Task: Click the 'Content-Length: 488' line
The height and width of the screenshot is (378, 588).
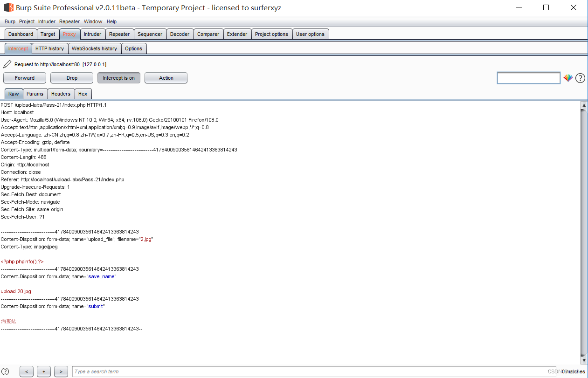Action: pos(23,157)
